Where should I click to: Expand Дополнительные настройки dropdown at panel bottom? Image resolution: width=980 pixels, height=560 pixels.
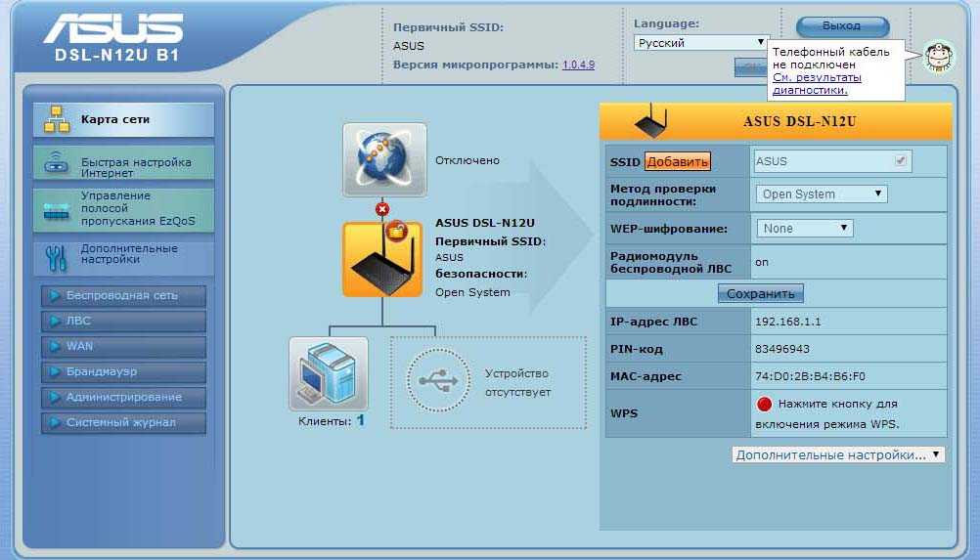838,454
